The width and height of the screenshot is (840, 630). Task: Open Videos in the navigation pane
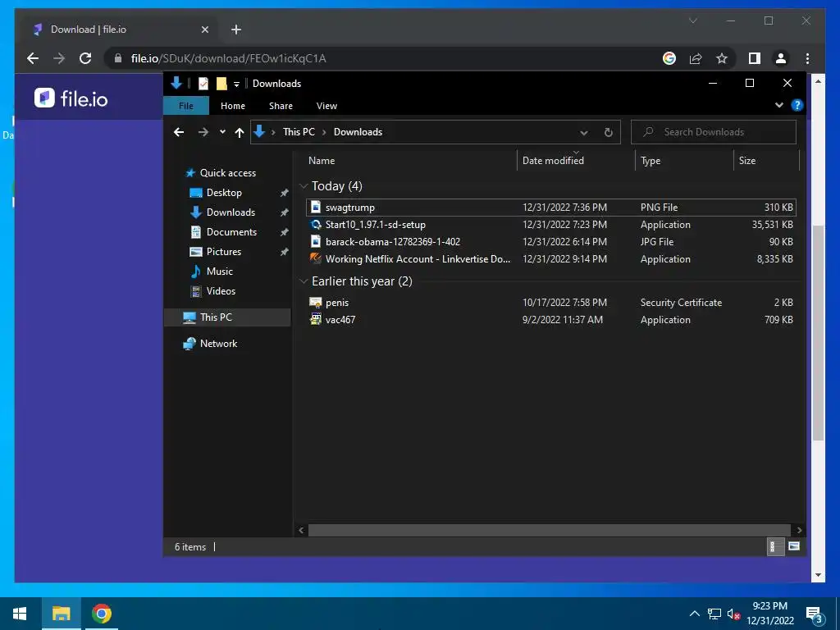(x=221, y=291)
